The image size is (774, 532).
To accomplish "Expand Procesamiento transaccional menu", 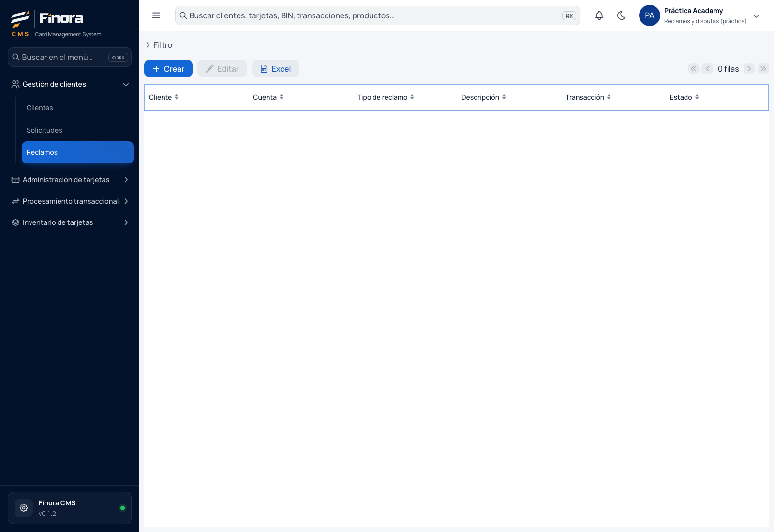I will coord(70,201).
